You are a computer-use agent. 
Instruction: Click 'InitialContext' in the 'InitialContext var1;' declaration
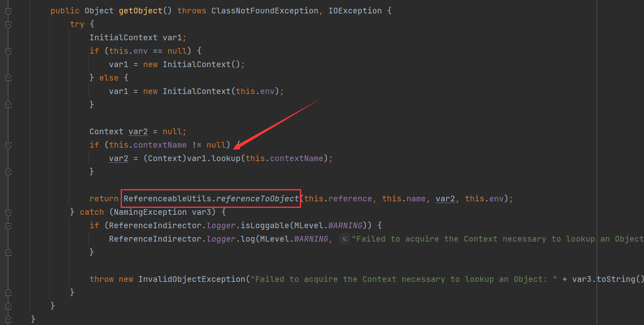[x=124, y=38]
